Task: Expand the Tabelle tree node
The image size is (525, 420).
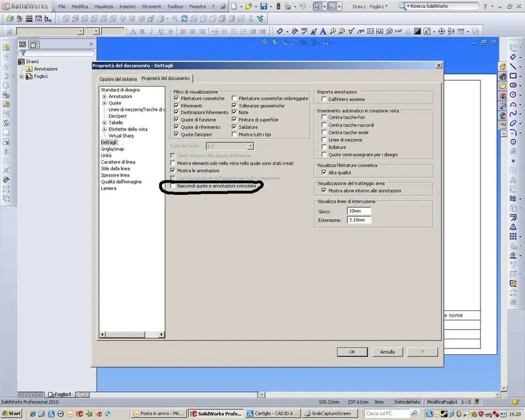Action: tap(104, 123)
